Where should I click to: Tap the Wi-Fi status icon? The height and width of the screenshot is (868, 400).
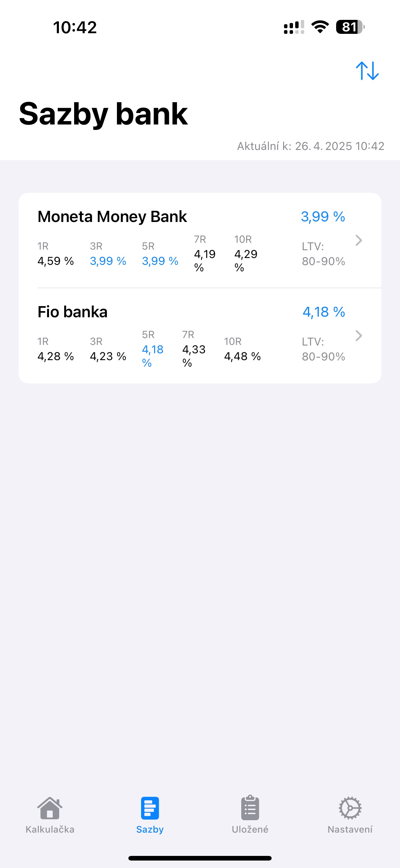(x=320, y=27)
